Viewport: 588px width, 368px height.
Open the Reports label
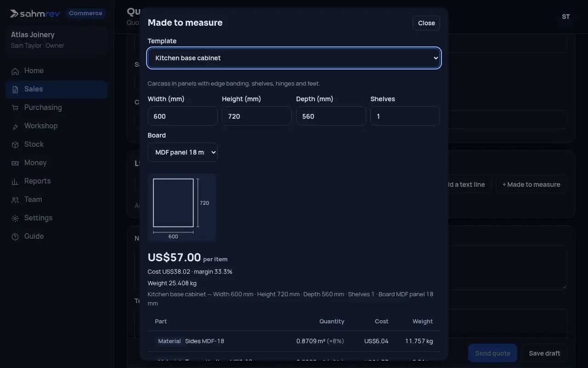point(37,181)
